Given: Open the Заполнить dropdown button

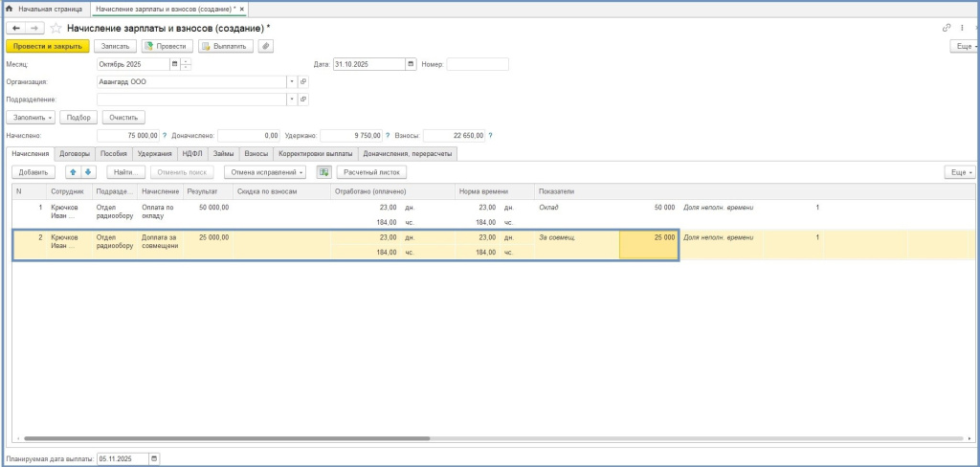Looking at the screenshot, I should 31,117.
